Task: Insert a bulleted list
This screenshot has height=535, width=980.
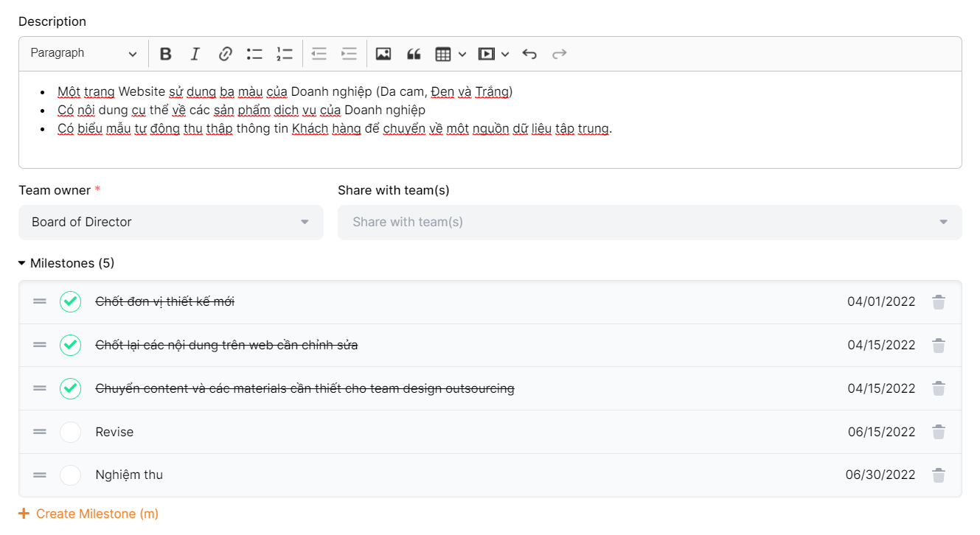Action: tap(255, 54)
